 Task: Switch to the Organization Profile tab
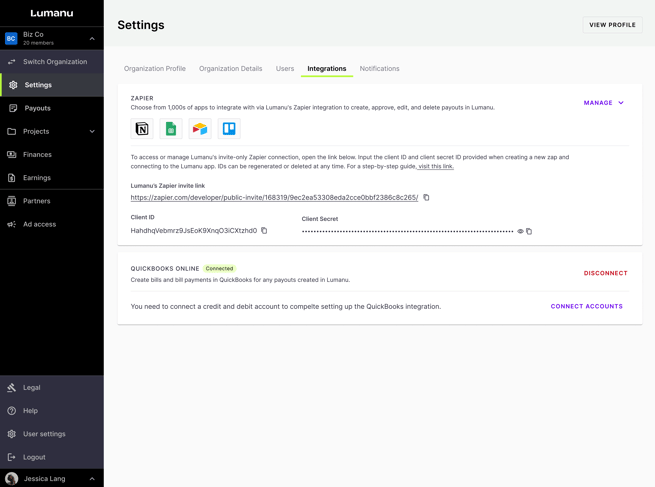pyautogui.click(x=155, y=69)
